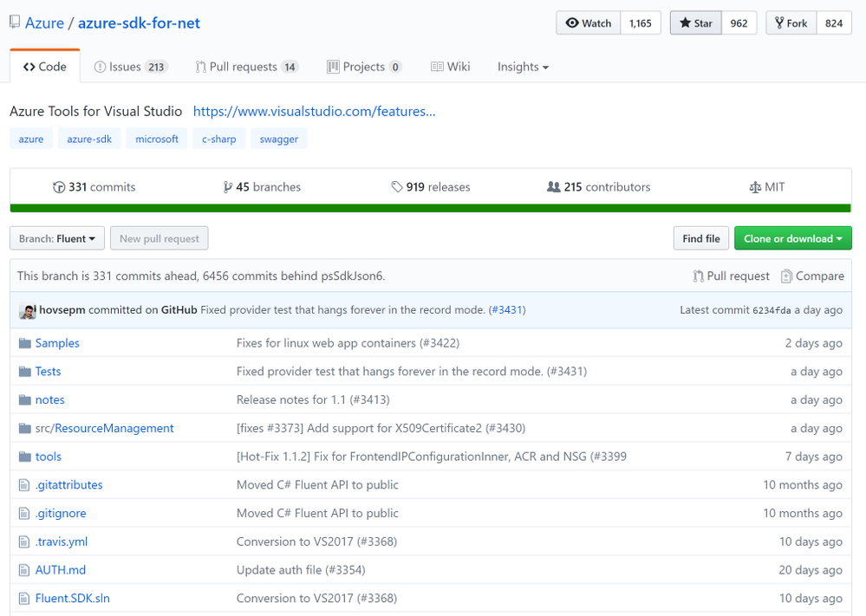Open the azure-sdk-for-net repository link
Screen dimensions: 866x616
[139, 23]
